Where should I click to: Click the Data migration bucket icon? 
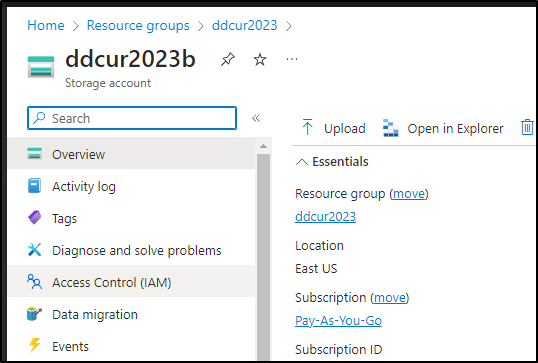pos(34,314)
